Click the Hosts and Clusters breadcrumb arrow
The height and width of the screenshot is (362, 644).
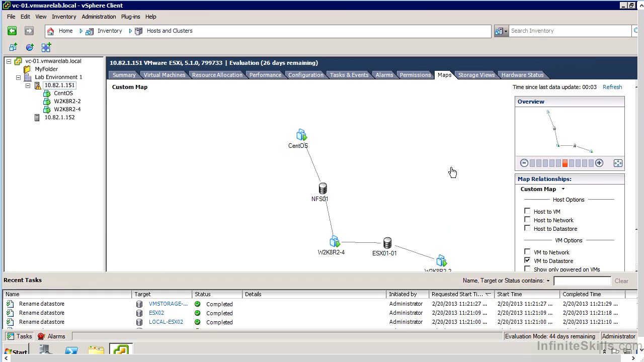tap(131, 31)
